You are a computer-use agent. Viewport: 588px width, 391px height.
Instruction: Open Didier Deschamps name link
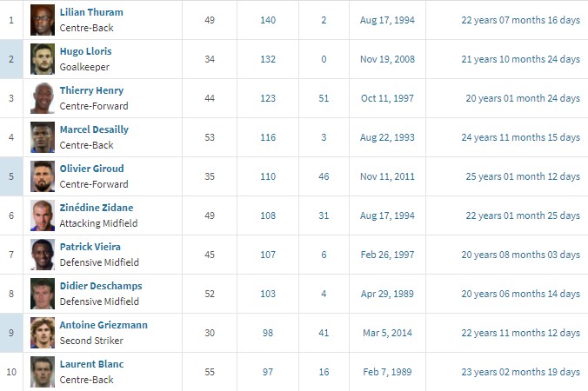pyautogui.click(x=101, y=287)
